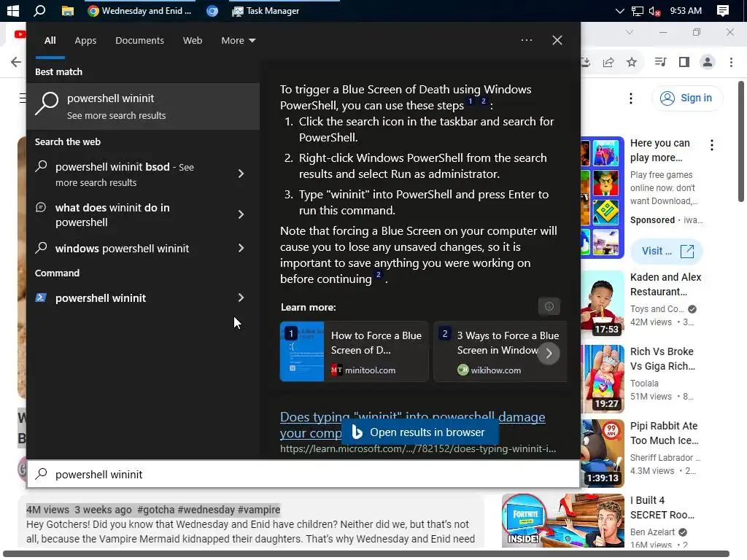Screen dimensions: 747x560
Task: Click the taskbar search magnifier icon
Action: [39, 10]
